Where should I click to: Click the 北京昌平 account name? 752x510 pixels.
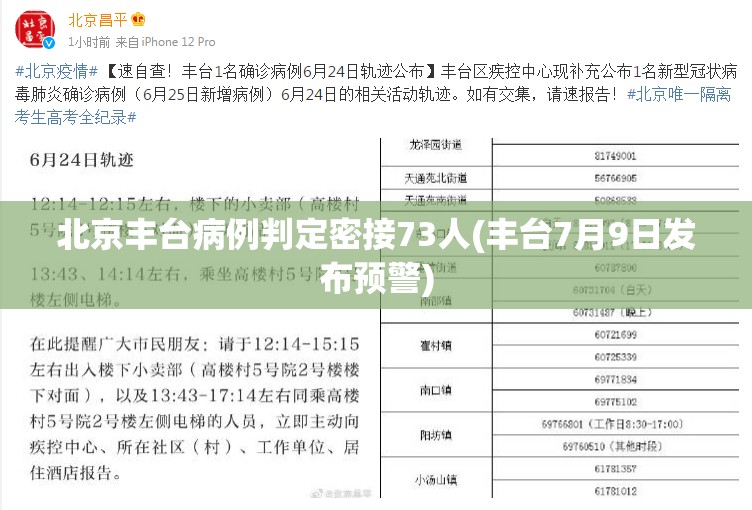coord(97,20)
